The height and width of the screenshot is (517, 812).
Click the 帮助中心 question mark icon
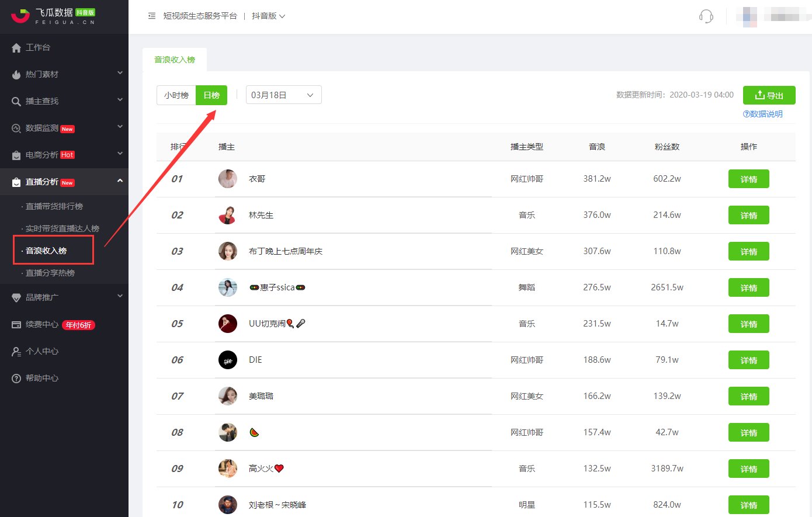click(x=16, y=379)
